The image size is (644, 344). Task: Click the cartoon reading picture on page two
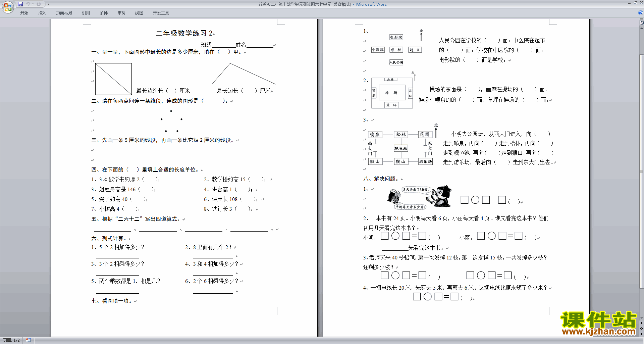419,198
